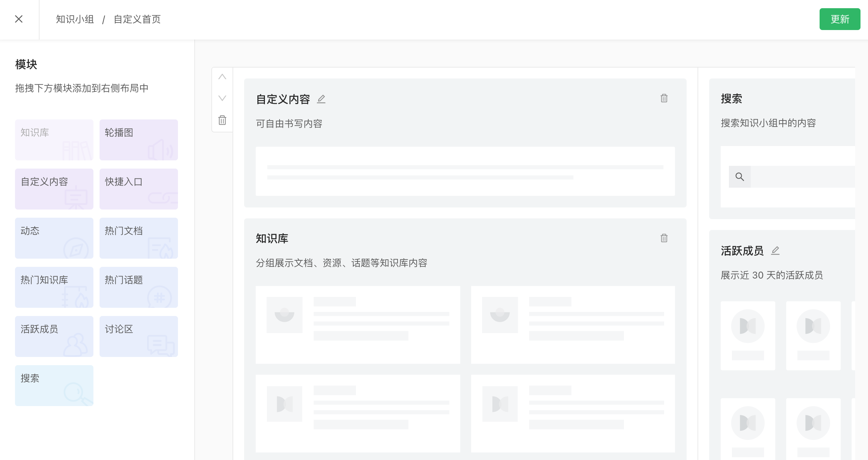Select the 轮播图 module tile
Viewport: 868px width, 460px height.
coord(138,140)
